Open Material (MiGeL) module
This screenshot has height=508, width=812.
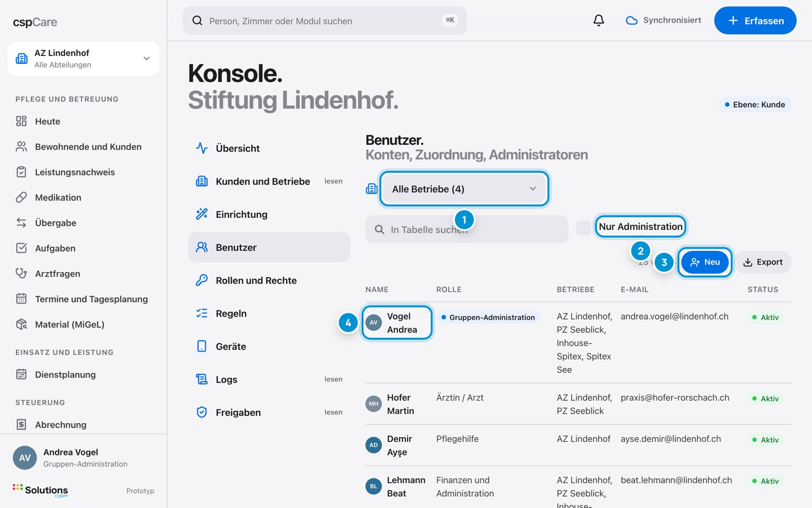(x=84, y=325)
